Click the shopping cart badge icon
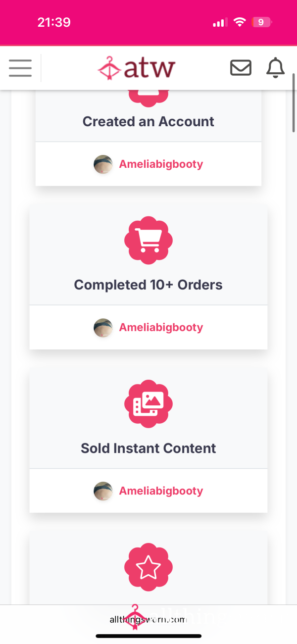 click(148, 241)
